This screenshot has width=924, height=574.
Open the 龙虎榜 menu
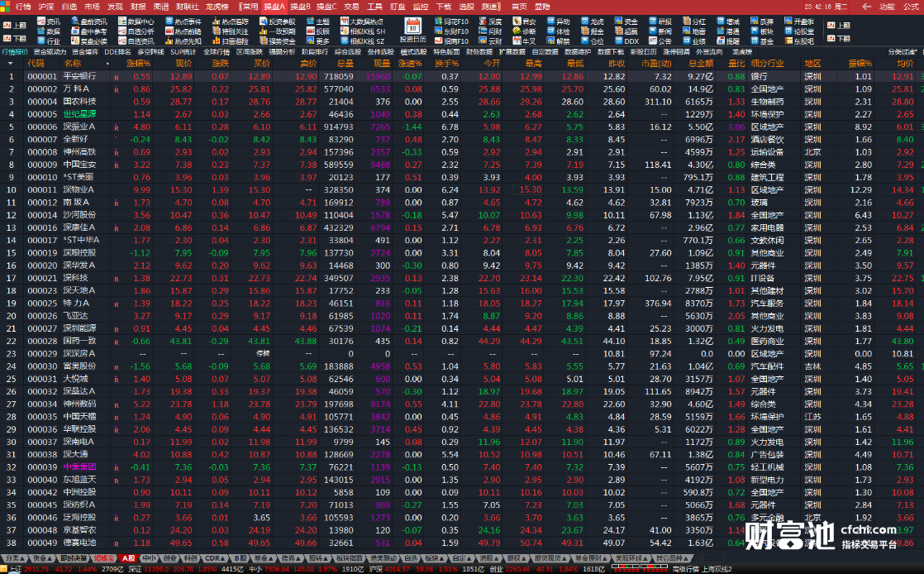217,7
